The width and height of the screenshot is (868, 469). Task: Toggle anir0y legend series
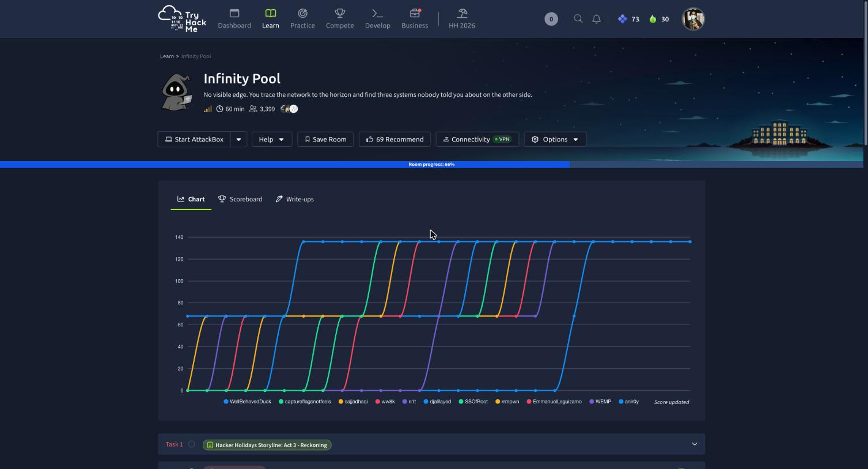628,402
